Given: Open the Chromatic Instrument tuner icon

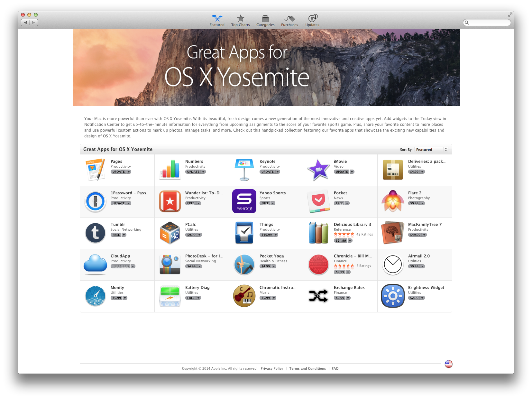Looking at the screenshot, I should (x=244, y=296).
